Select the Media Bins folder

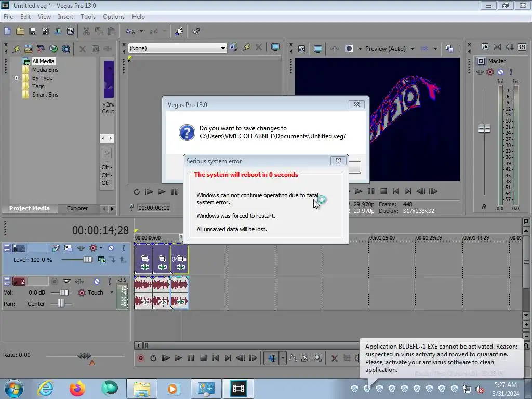pos(45,70)
